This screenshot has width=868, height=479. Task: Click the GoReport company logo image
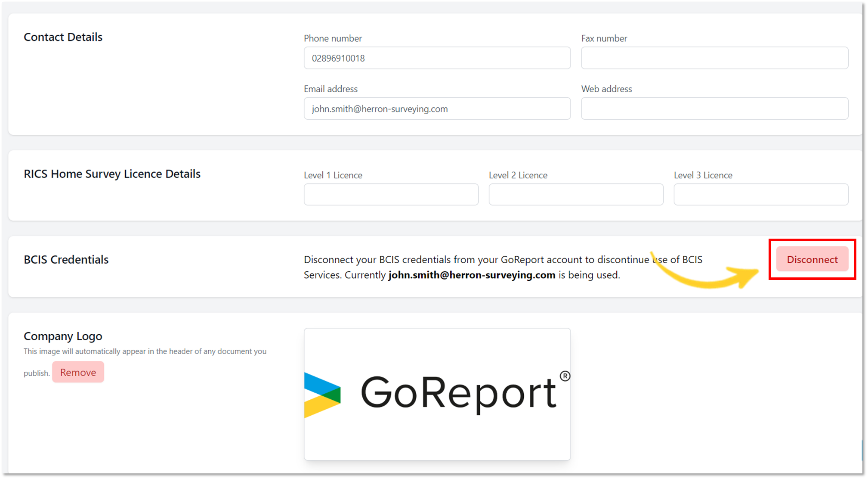pyautogui.click(x=437, y=394)
